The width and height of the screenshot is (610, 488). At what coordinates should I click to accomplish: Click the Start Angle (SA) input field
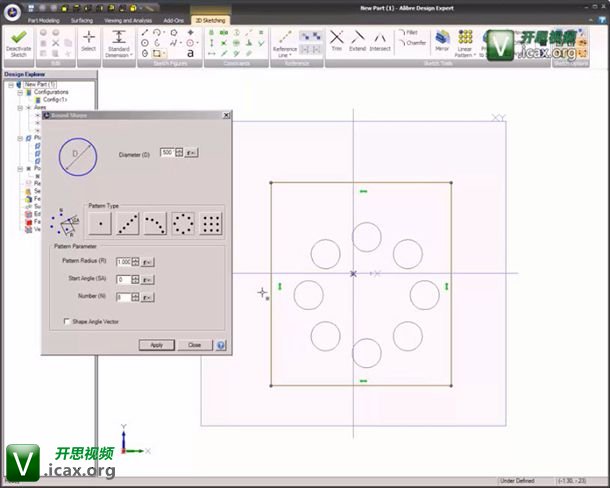click(124, 279)
